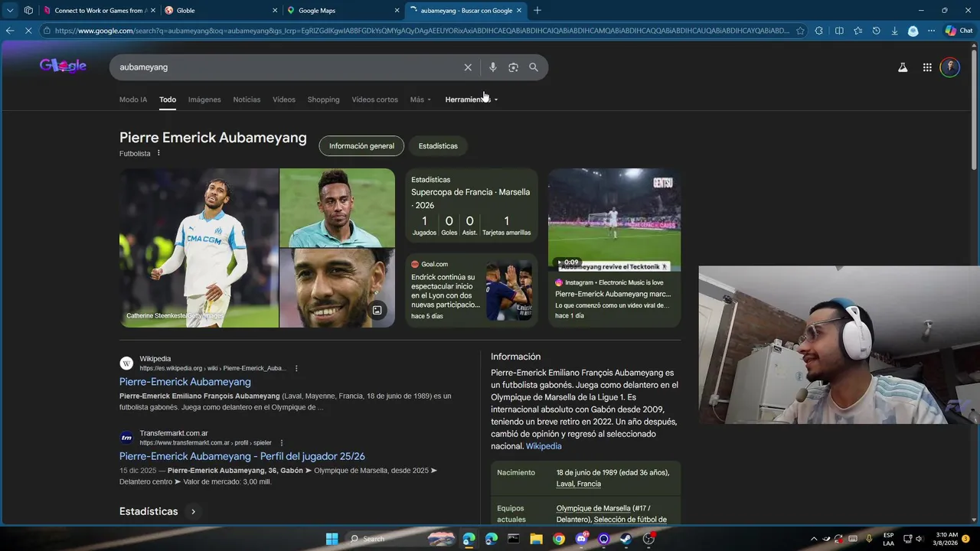Follow the Wikipedia link in Información

point(544,446)
